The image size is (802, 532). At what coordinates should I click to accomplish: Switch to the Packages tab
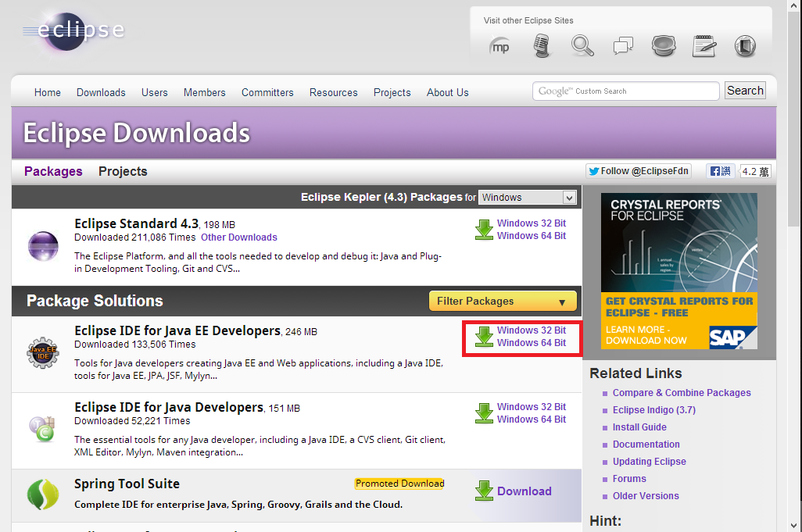point(53,171)
